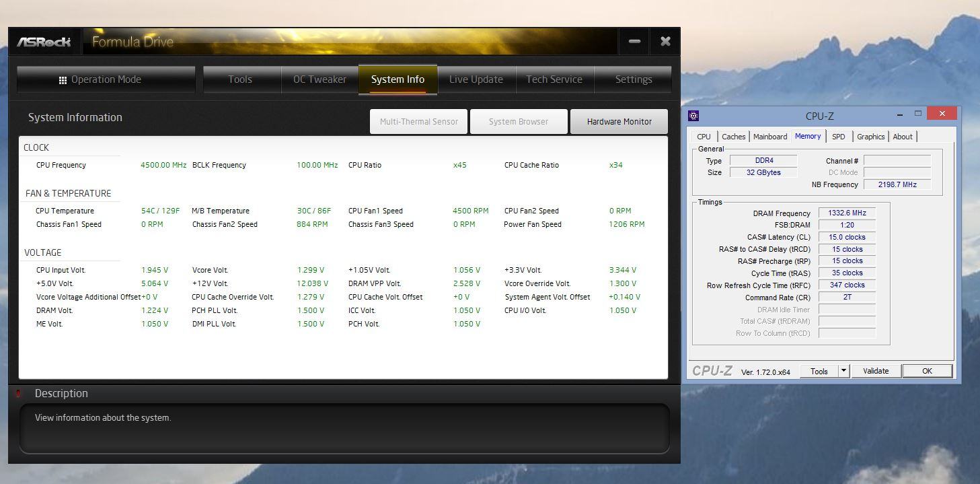Switch to the OC Tweaker tab
This screenshot has width=980, height=484.
pos(319,79)
